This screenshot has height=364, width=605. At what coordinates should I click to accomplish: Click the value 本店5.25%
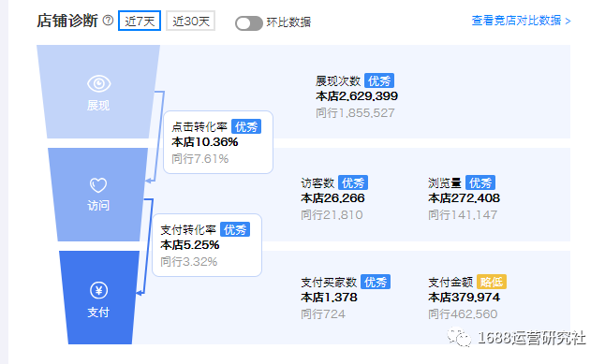(x=190, y=245)
